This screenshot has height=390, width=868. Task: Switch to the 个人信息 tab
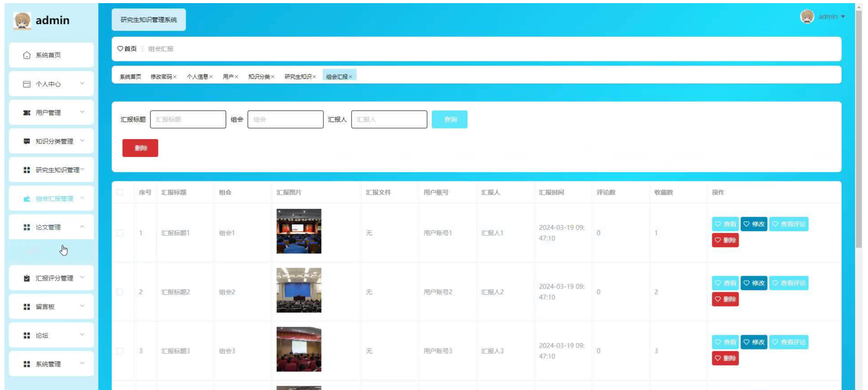click(197, 77)
